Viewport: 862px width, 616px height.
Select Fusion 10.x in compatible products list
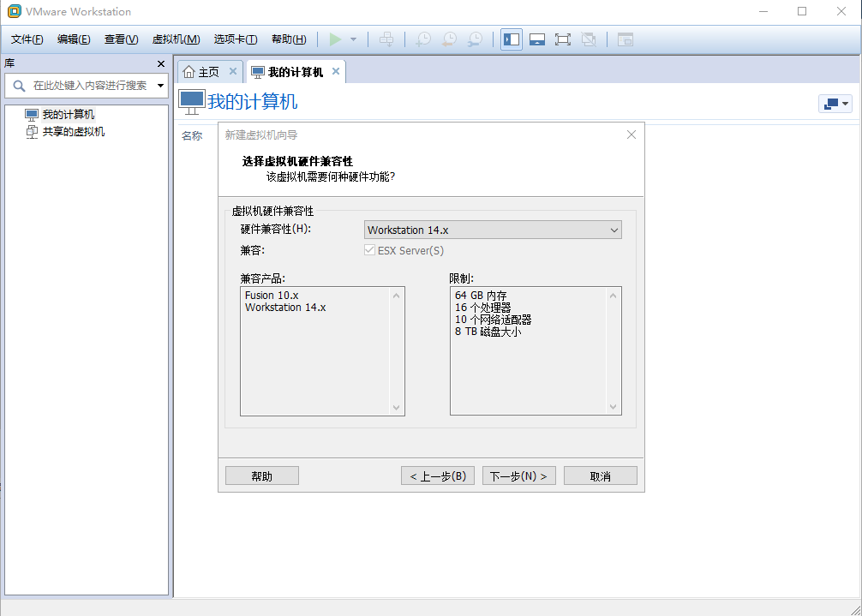pos(272,295)
